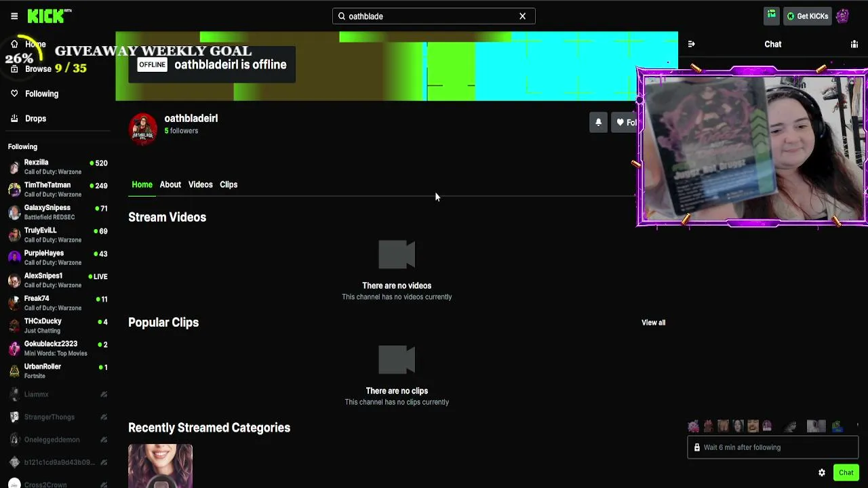Toggle notifications with the bell icon
This screenshot has width=868, height=488.
[x=598, y=122]
